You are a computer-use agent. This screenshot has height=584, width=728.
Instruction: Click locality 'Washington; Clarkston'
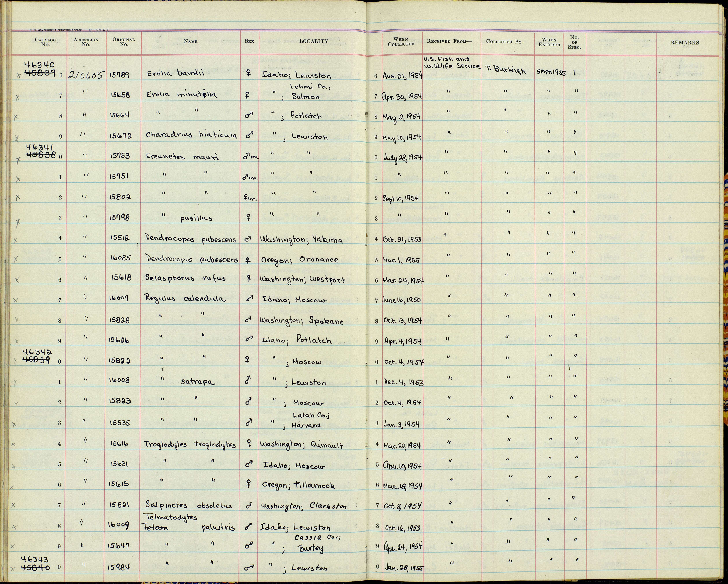(x=304, y=506)
